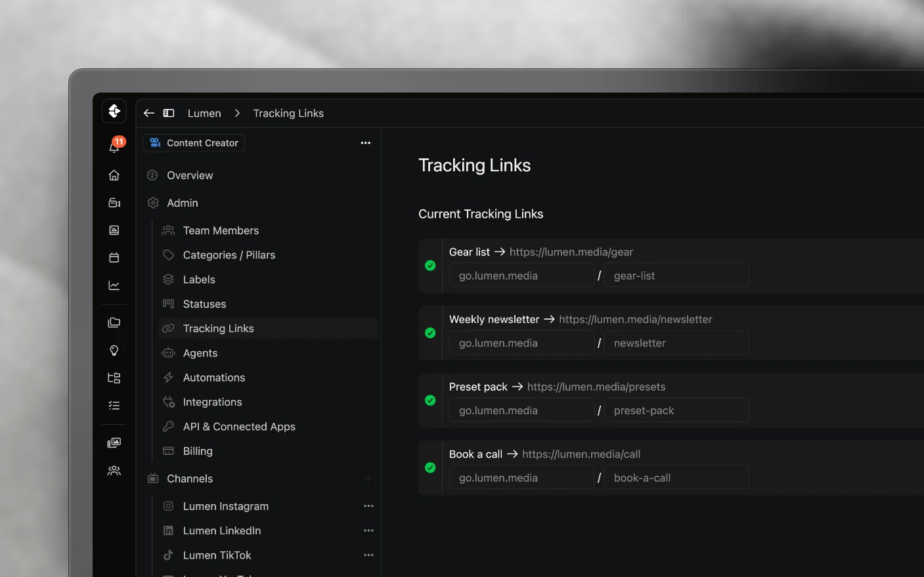
Task: Go to Home in the left rail
Action: click(114, 175)
